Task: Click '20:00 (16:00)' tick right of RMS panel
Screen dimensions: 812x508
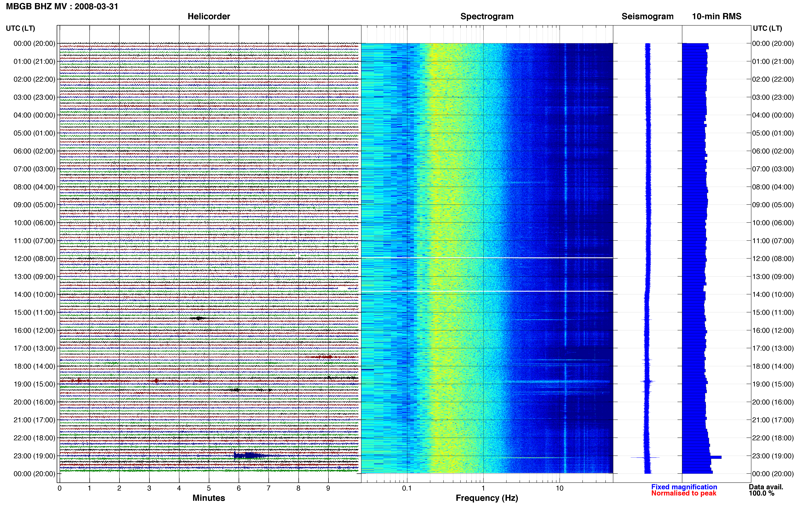Action: click(x=773, y=402)
